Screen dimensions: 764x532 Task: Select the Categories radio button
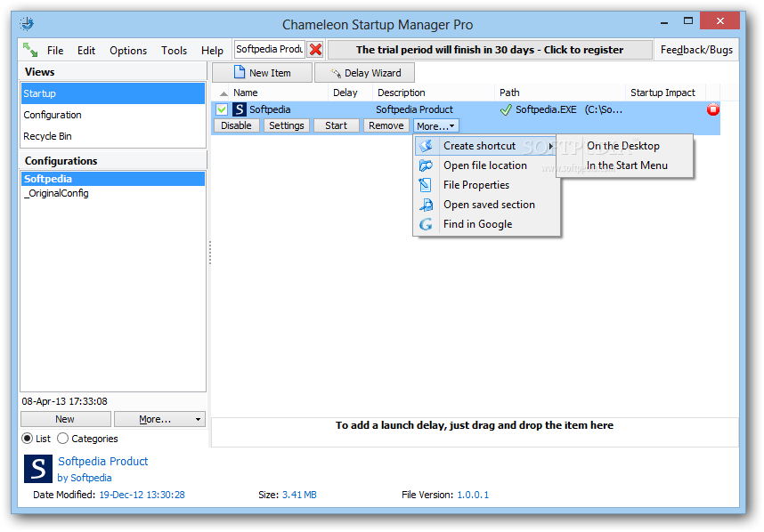[62, 439]
